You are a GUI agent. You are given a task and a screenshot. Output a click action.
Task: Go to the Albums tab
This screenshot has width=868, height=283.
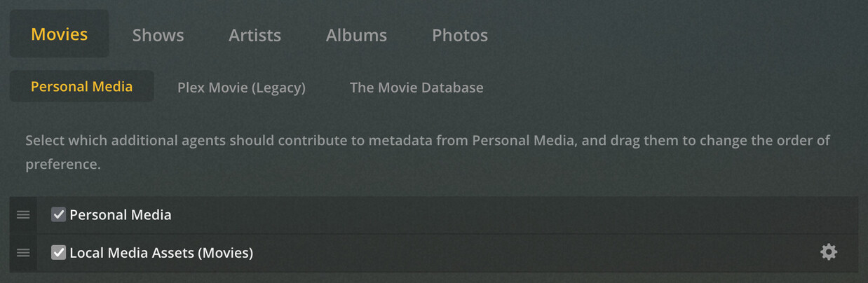coord(356,35)
